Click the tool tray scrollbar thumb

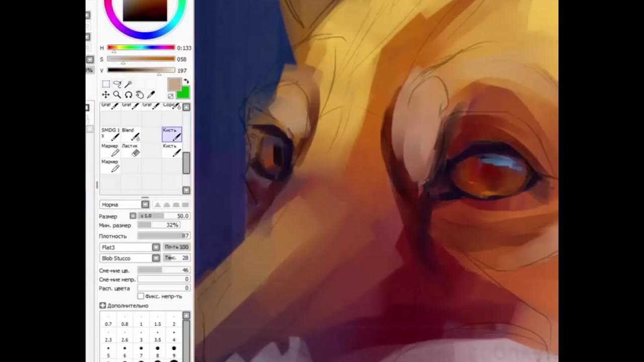tap(186, 163)
